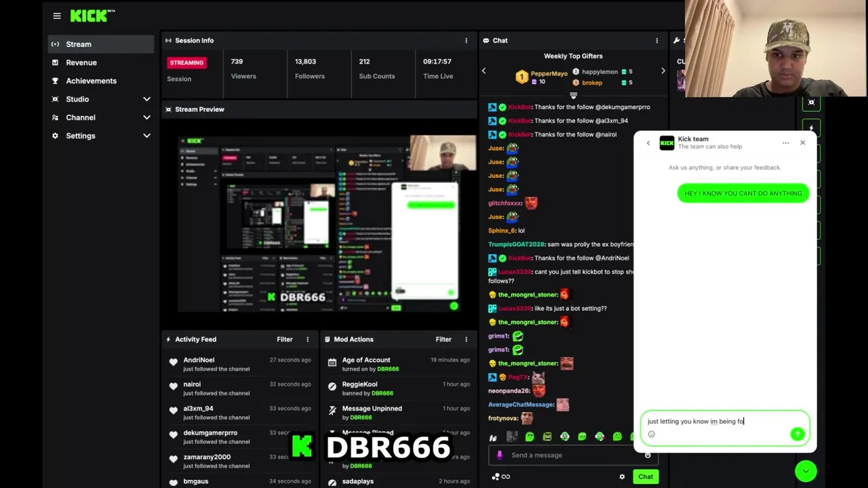This screenshot has width=868, height=488.
Task: Show next Weekly Top Gifters
Action: tap(663, 70)
